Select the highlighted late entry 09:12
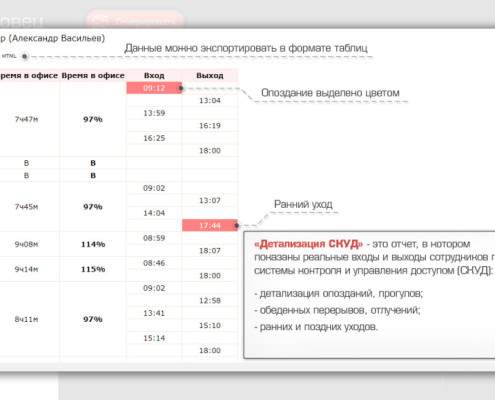This screenshot has width=495, height=400. (154, 88)
